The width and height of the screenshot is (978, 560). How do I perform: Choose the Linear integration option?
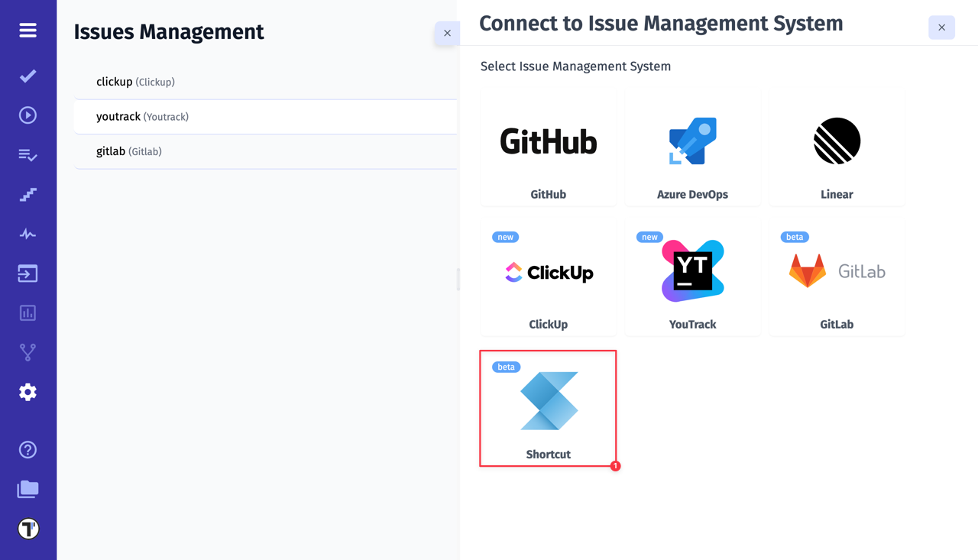837,149
